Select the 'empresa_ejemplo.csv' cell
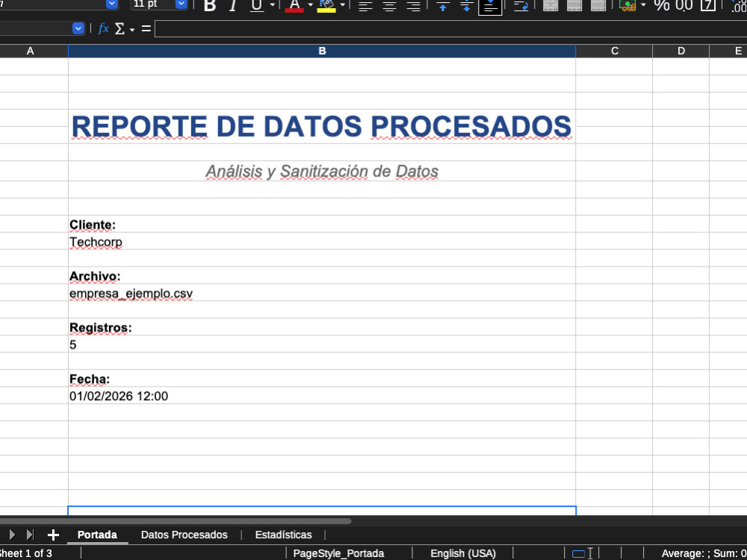 tap(321, 293)
